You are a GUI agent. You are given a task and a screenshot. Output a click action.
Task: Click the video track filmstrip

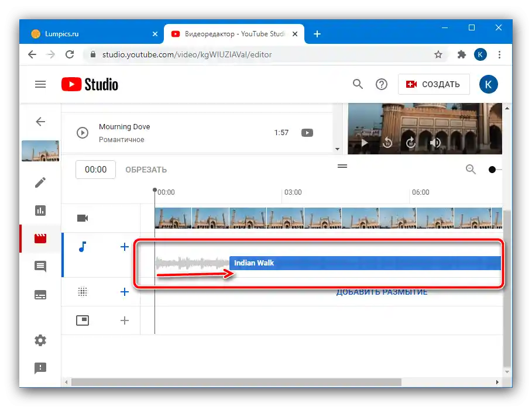pos(328,218)
